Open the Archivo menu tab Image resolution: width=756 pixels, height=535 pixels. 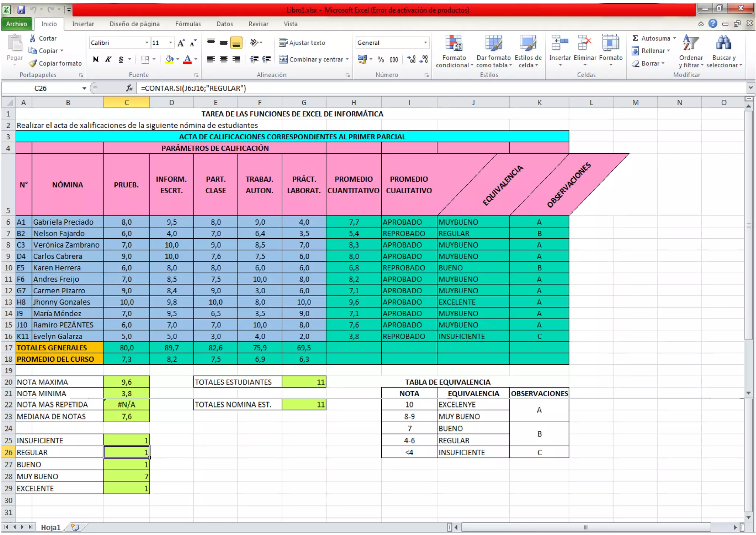point(17,24)
